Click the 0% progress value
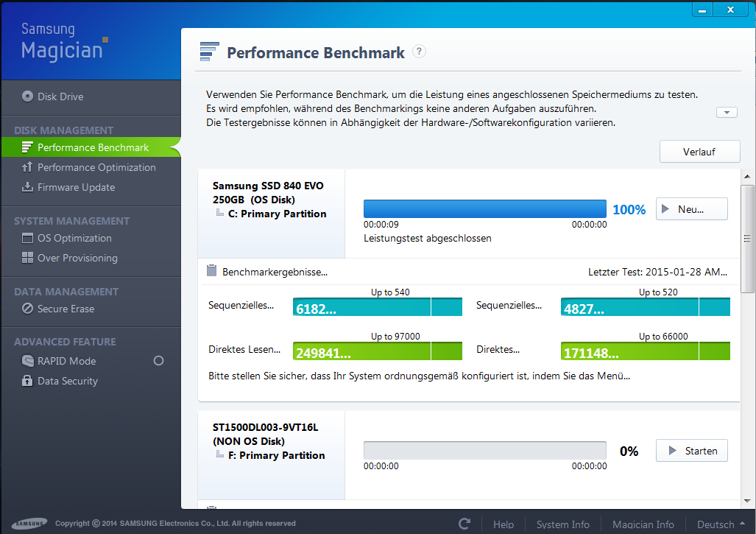The height and width of the screenshot is (534, 756). (x=629, y=451)
